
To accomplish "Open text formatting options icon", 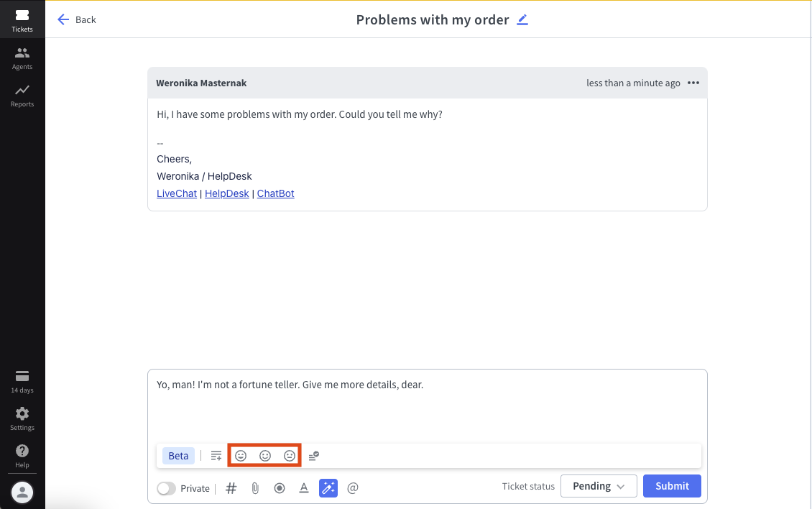I will point(304,488).
